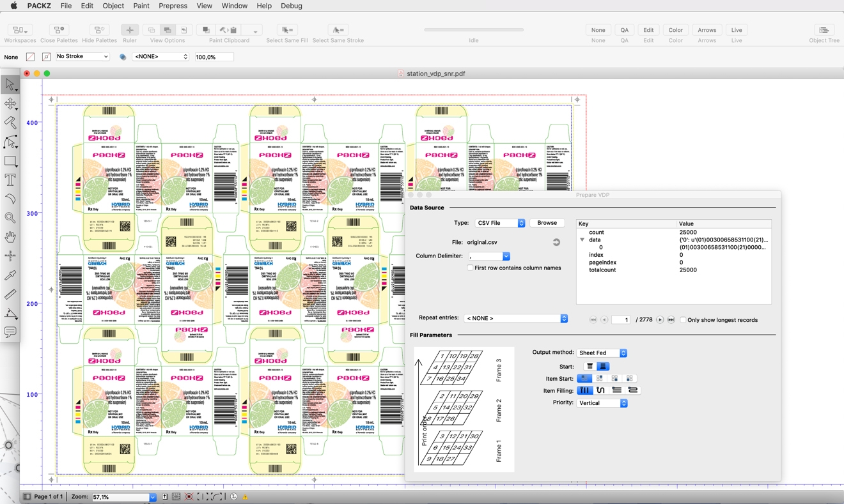Go to the next record

tap(660, 320)
